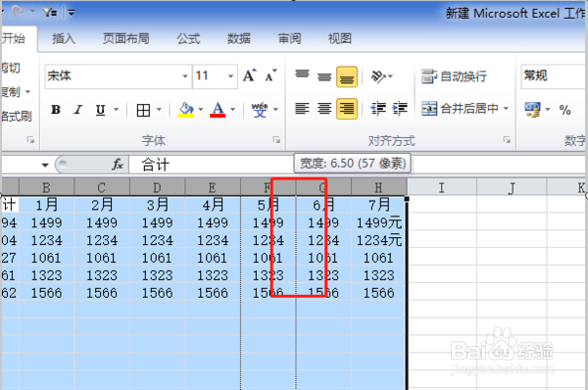
Task: Open the quick access toolbar customize arrow
Action: [x=71, y=13]
